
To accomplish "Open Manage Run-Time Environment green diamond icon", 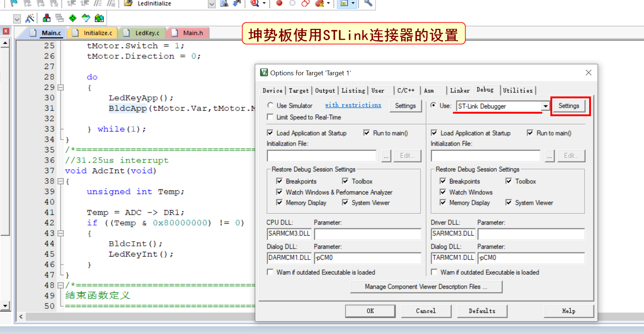I will pyautogui.click(x=73, y=18).
